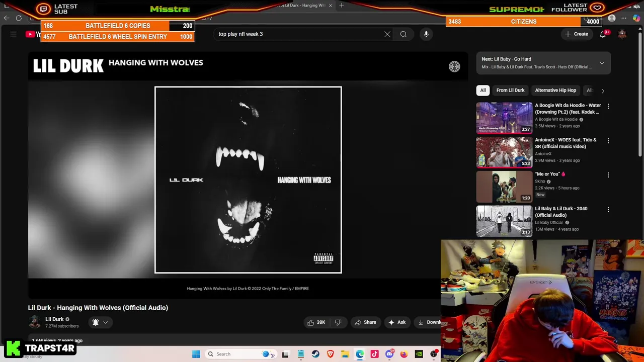This screenshot has width=644, height=362.
Task: Click the Windows taskbar Search box
Action: [x=240, y=354]
